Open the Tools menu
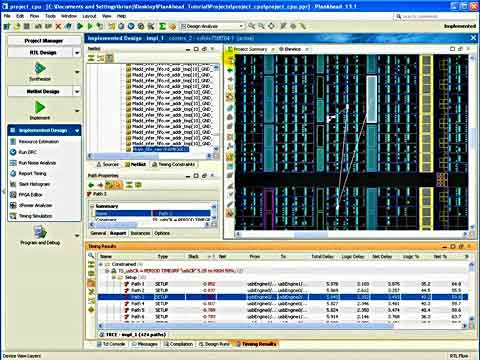This screenshot has width=480, height=360. tap(50, 16)
